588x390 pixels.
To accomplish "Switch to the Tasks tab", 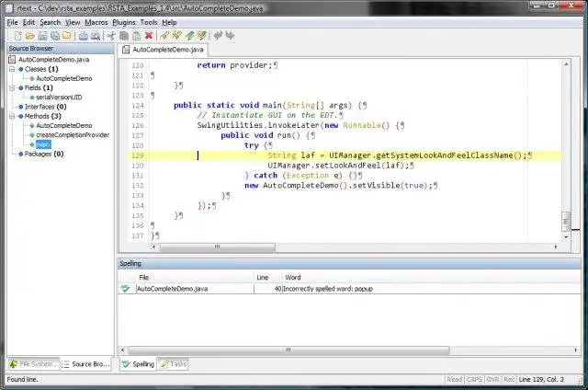I will tap(174, 364).
